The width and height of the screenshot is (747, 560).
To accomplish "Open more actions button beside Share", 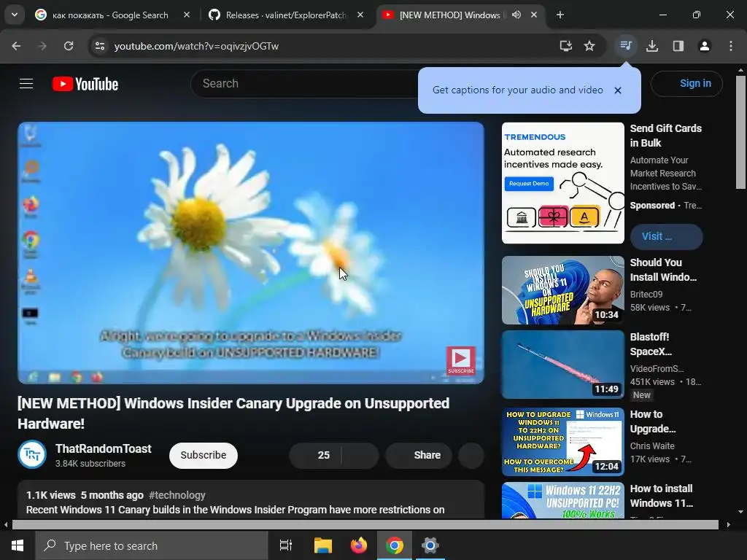I will tap(471, 455).
